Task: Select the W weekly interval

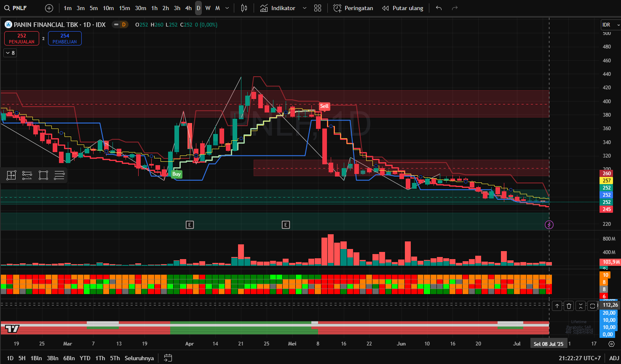Action: (x=208, y=8)
